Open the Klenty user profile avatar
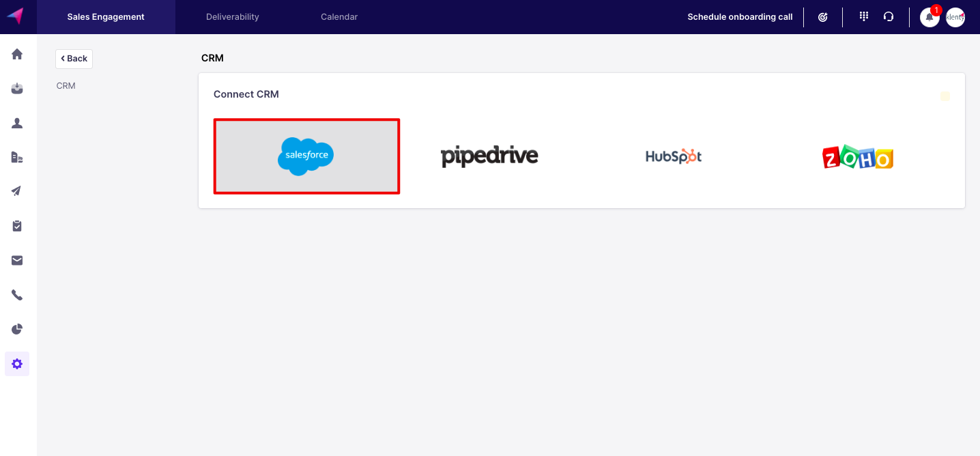The image size is (980, 456). (x=955, y=17)
